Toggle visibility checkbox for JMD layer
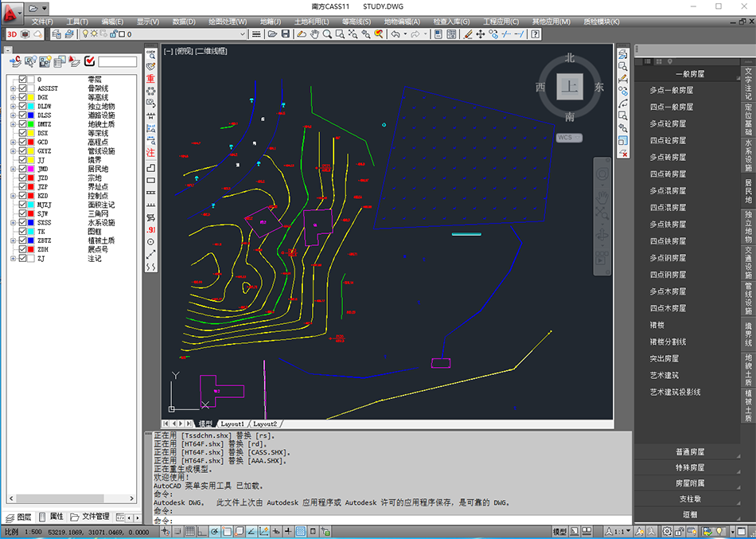756x539 pixels. [x=22, y=169]
